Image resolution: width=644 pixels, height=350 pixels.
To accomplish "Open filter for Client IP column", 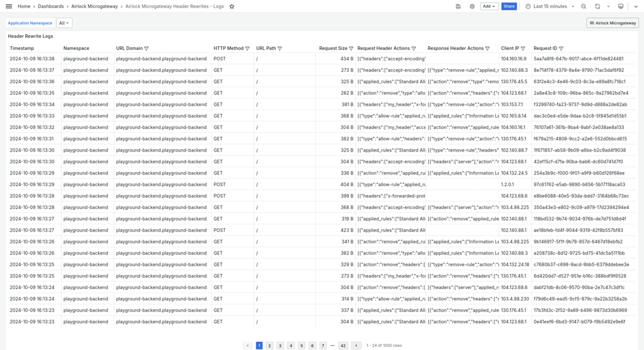I will pos(523,49).
